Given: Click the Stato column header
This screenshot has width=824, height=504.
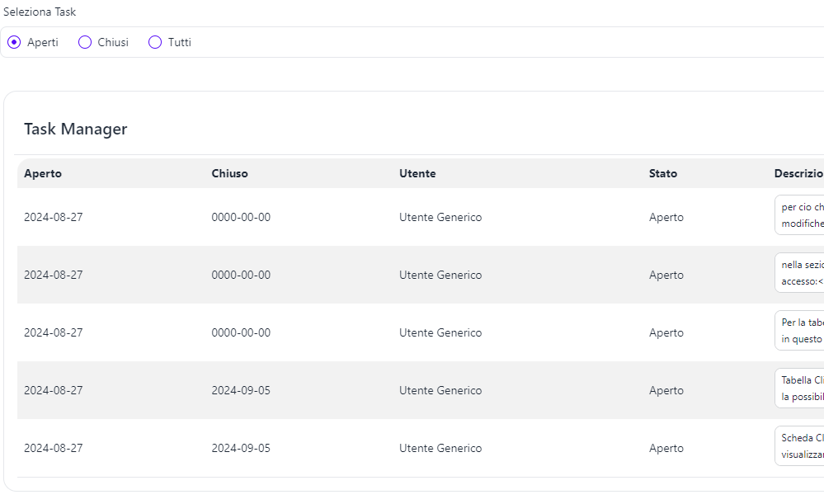Looking at the screenshot, I should pyautogui.click(x=663, y=173).
